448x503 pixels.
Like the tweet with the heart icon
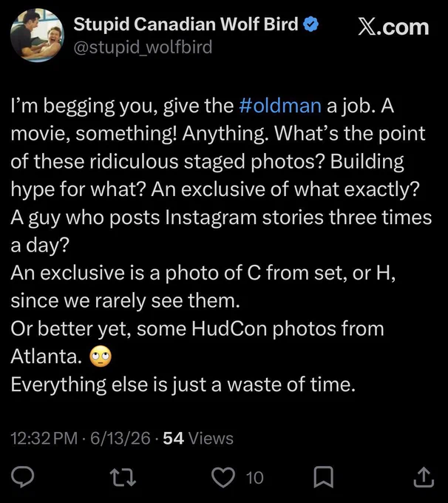[223, 477]
